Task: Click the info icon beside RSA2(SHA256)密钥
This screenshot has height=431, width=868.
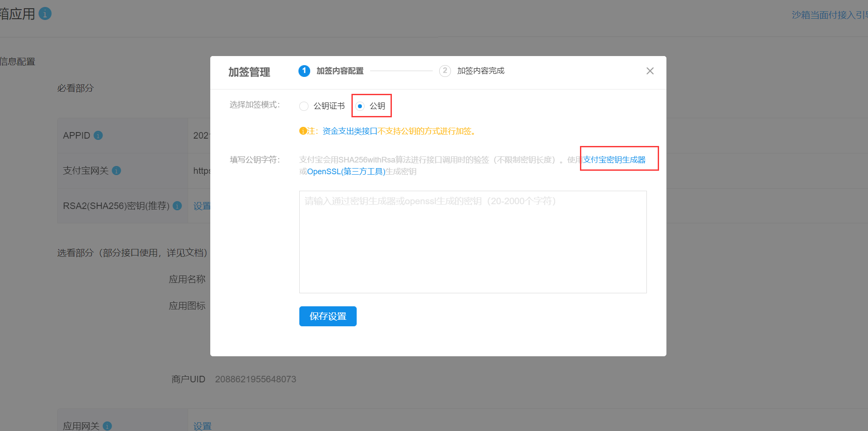Action: click(177, 206)
